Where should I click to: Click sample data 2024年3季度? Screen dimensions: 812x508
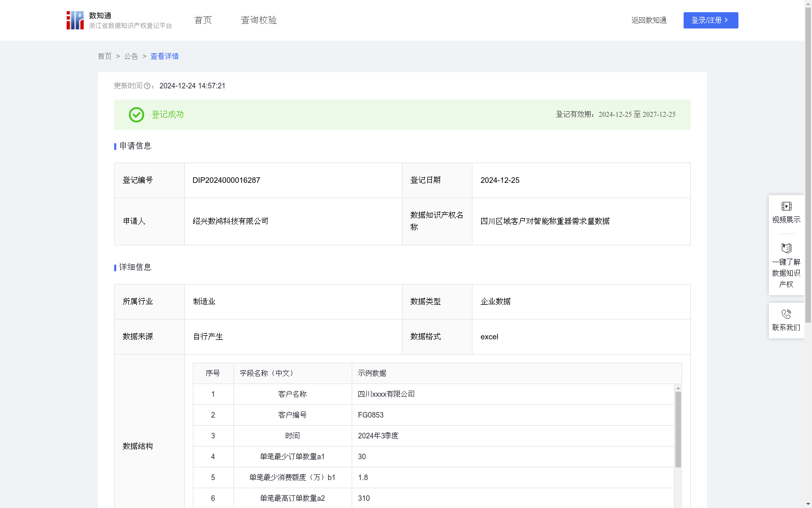pos(378,436)
